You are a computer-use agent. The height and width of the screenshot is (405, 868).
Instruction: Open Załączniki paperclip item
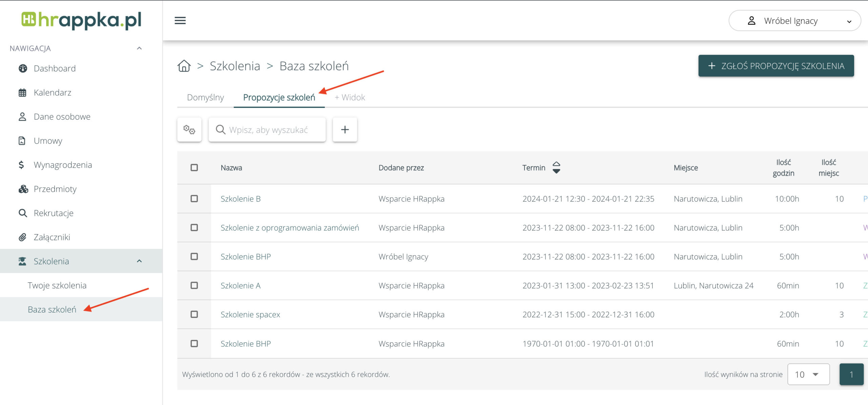pyautogui.click(x=52, y=237)
